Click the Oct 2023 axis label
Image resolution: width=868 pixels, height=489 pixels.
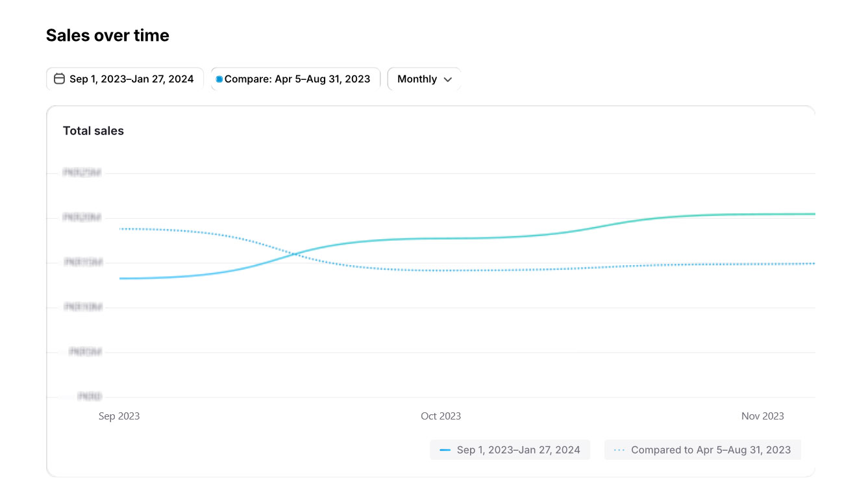tap(441, 416)
